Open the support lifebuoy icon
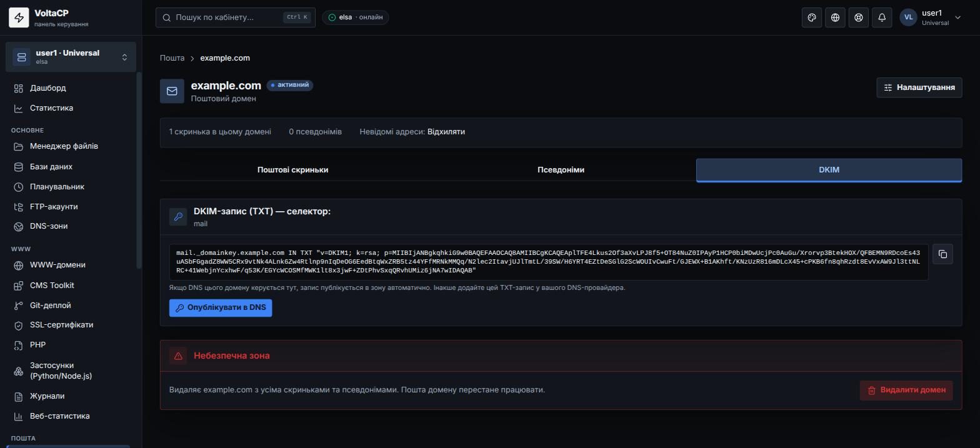Viewport: 980px width, 448px height. 859,17
